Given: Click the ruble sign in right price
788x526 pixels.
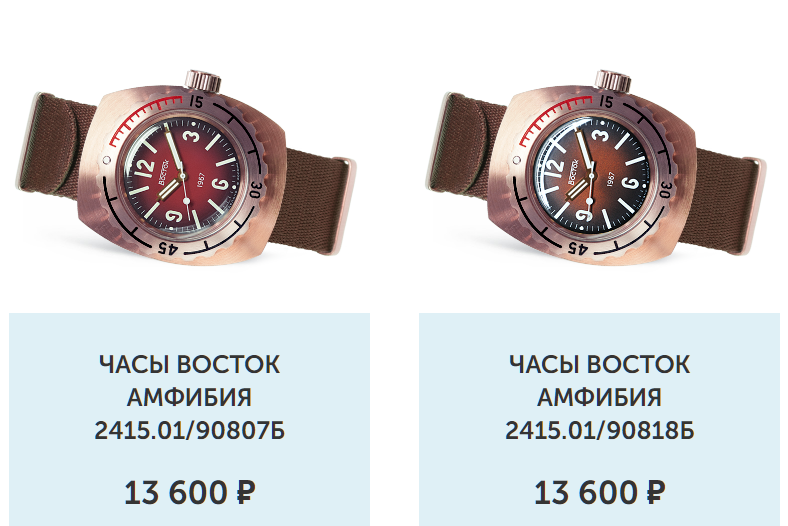Looking at the screenshot, I should pos(656,492).
